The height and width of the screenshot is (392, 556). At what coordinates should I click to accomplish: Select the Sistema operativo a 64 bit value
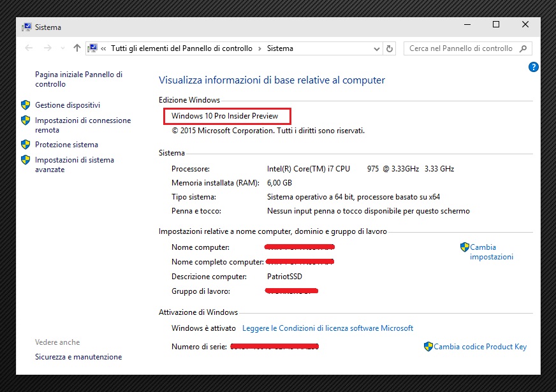click(x=353, y=197)
